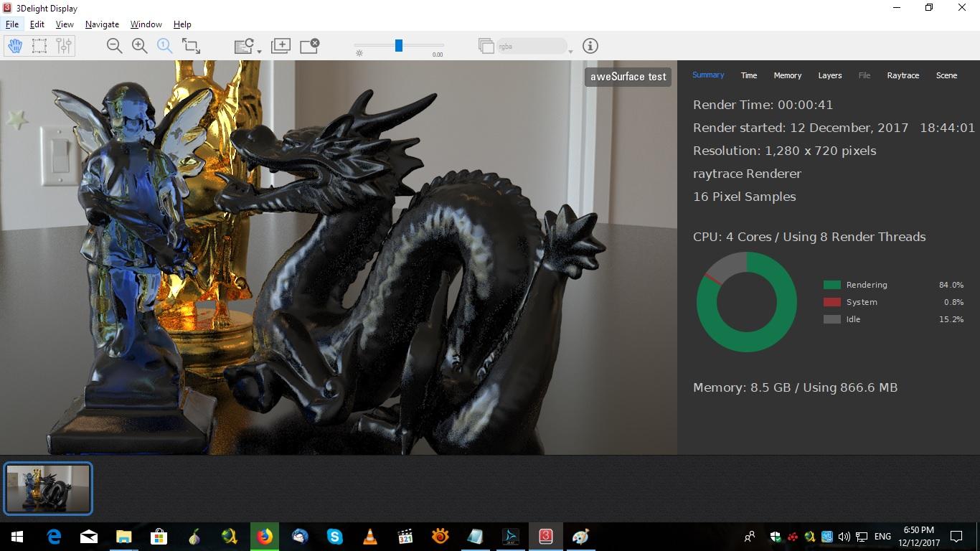This screenshot has height=551, width=980.
Task: Open the rgba layer dropdown
Action: pos(533,46)
